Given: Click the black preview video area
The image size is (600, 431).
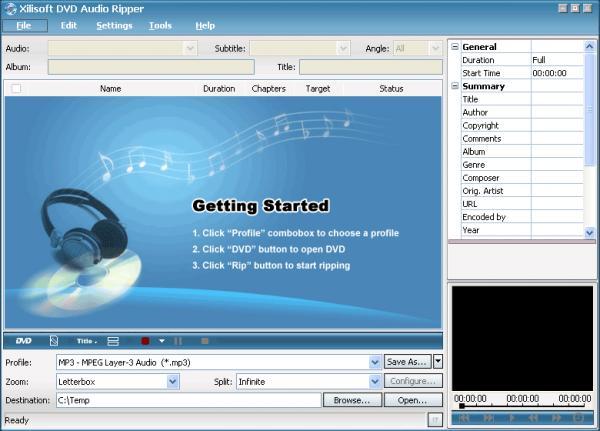Looking at the screenshot, I should coord(522,338).
